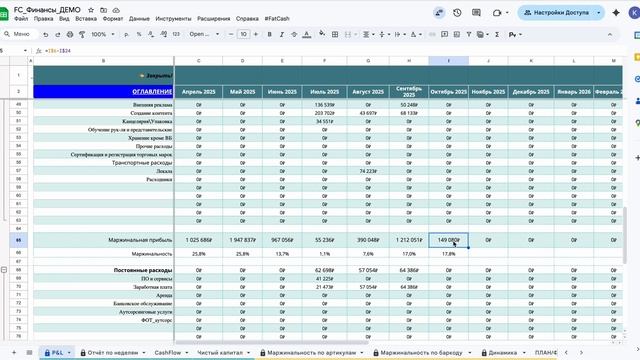The height and width of the screenshot is (360, 640).
Task: Open the 100% zoom dropdown
Action: click(x=102, y=35)
